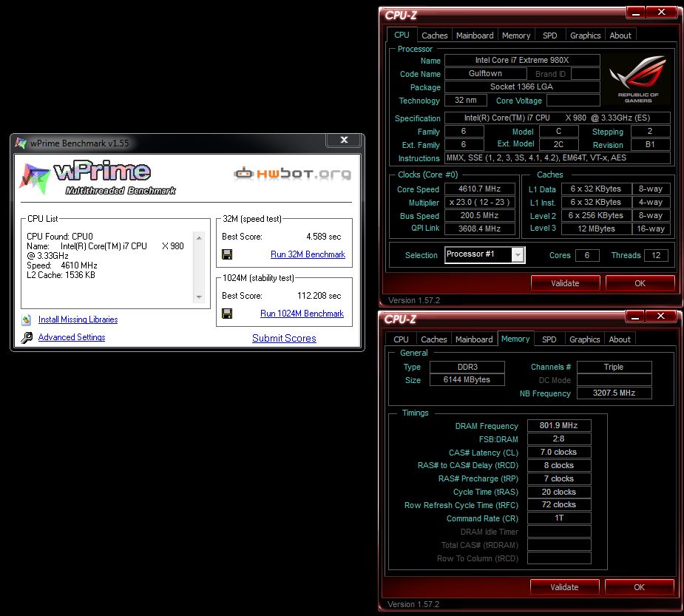Click Validate in the lower CPU-Z window
This screenshot has height=616, width=684.
tap(564, 587)
